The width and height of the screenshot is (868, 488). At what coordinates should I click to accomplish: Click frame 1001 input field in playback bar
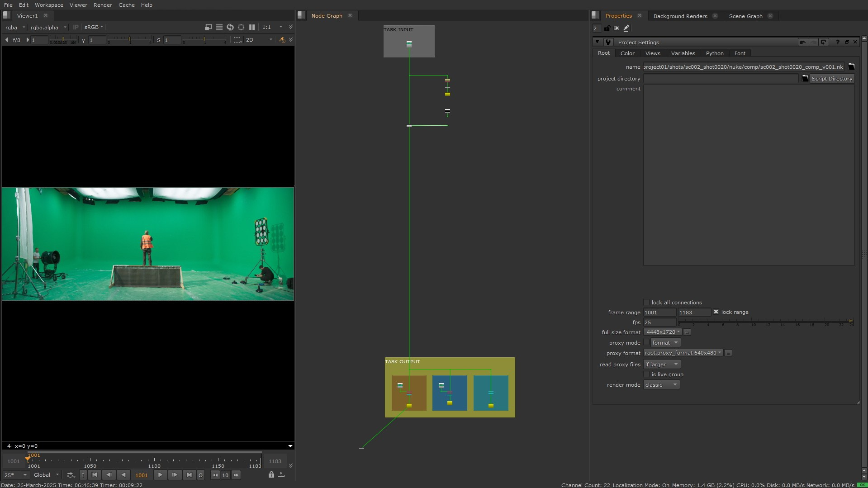point(142,475)
